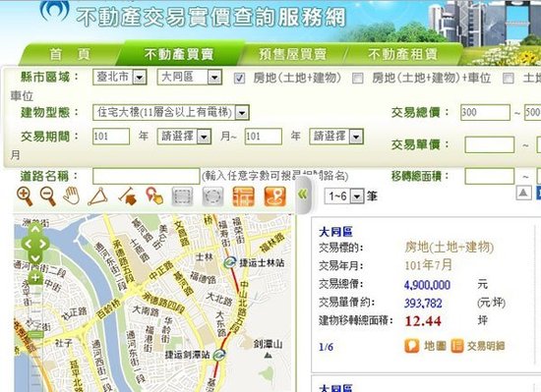Click end year field showing 101
This screenshot has width=541, height=392.
coord(264,137)
